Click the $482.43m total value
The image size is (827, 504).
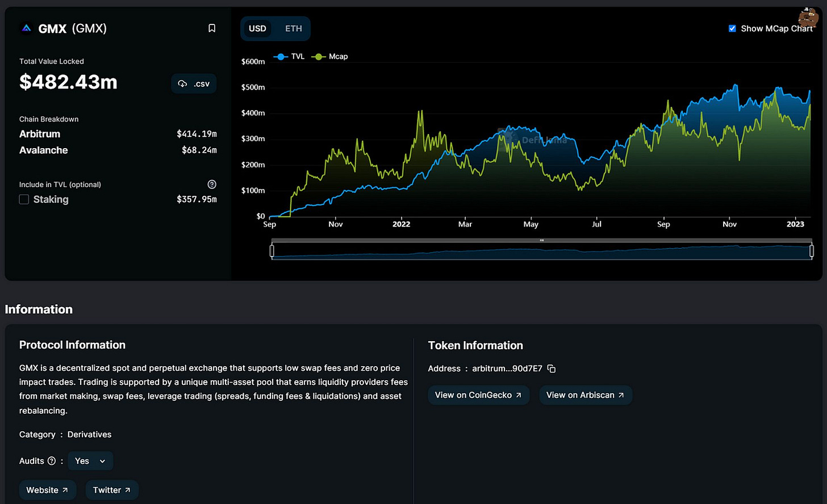click(68, 82)
